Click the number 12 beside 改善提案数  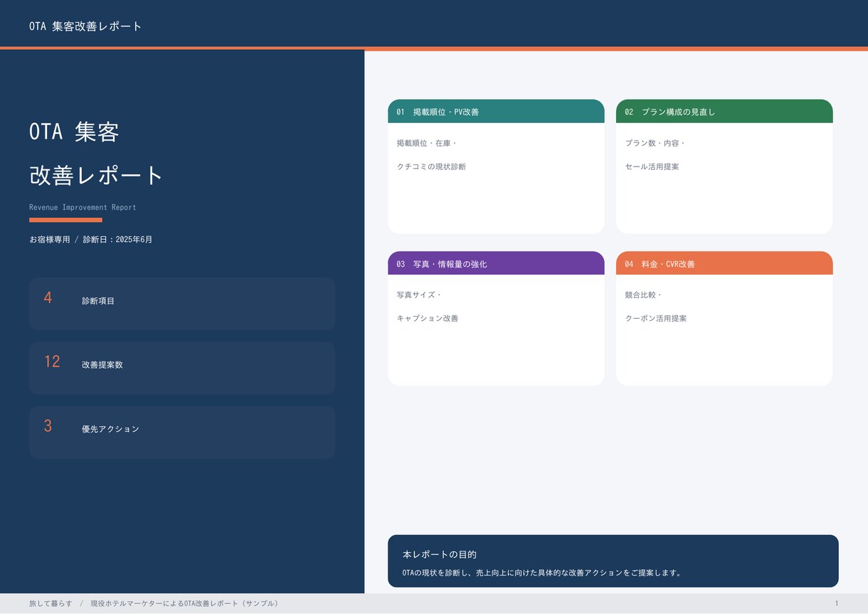[52, 361]
